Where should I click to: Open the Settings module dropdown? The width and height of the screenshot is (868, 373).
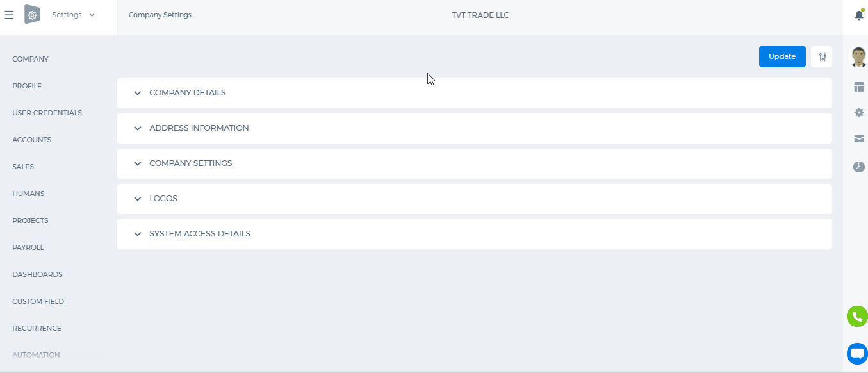coord(73,15)
